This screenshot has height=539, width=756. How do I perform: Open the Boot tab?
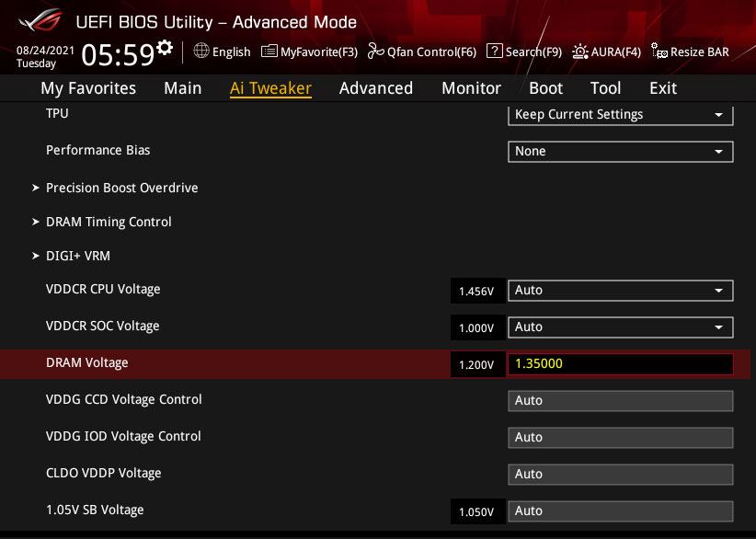click(x=545, y=88)
